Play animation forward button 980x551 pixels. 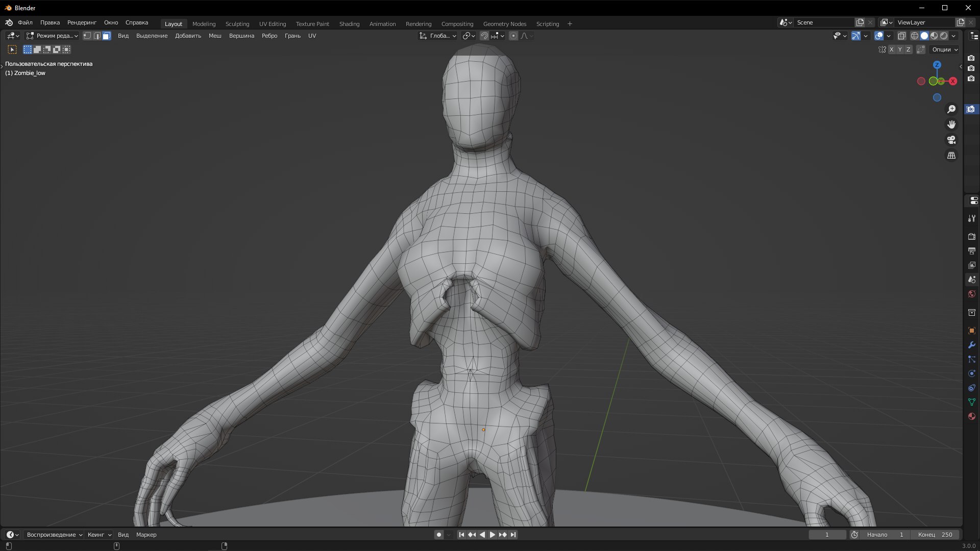tap(492, 535)
